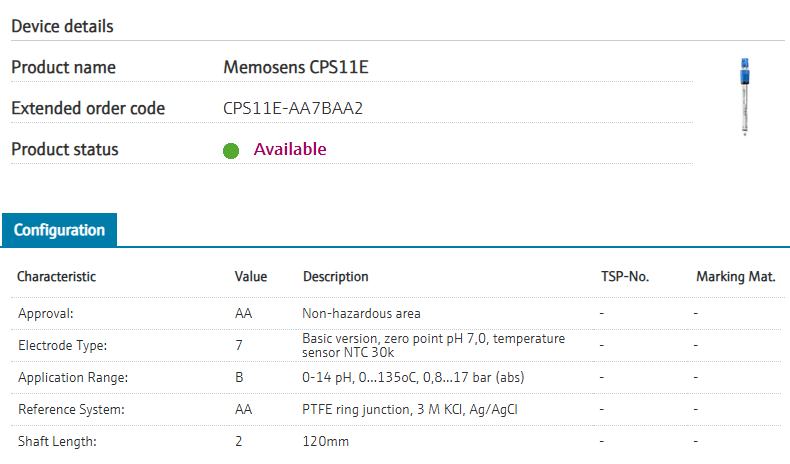Click the Characteristic column header
Screen dimensions: 790x464
(x=57, y=276)
